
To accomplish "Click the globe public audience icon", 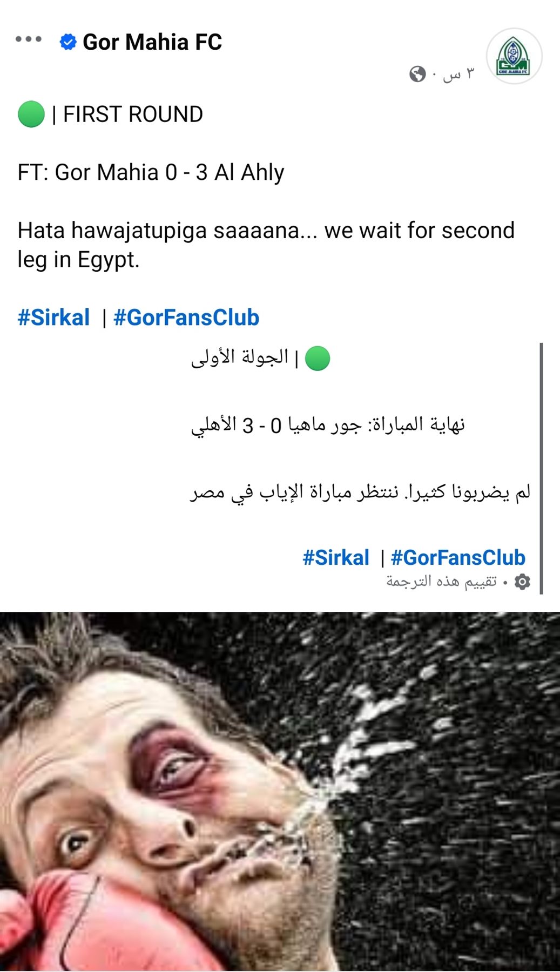I will click(417, 74).
